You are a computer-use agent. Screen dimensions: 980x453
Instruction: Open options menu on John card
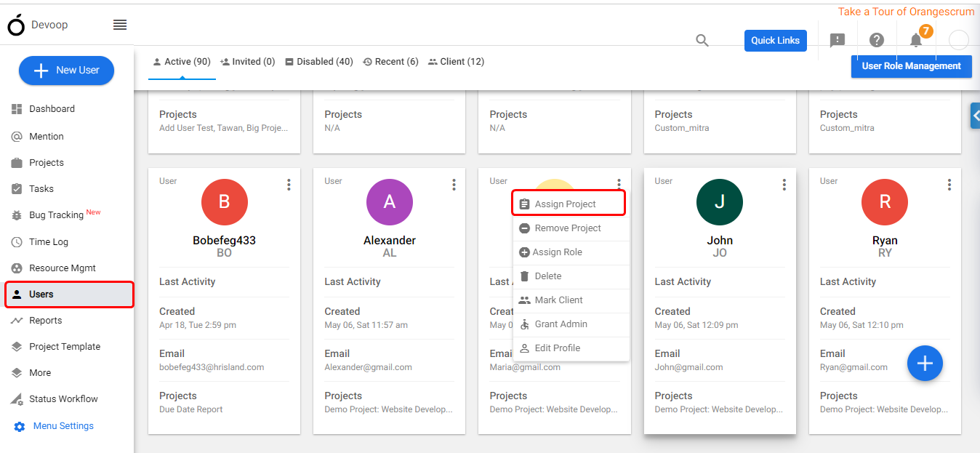pos(784,185)
